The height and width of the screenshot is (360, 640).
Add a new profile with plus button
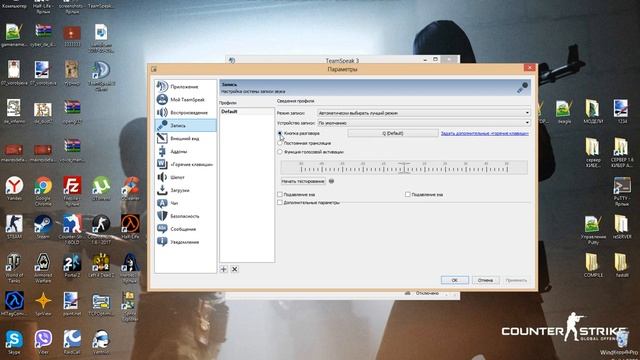coord(223,269)
